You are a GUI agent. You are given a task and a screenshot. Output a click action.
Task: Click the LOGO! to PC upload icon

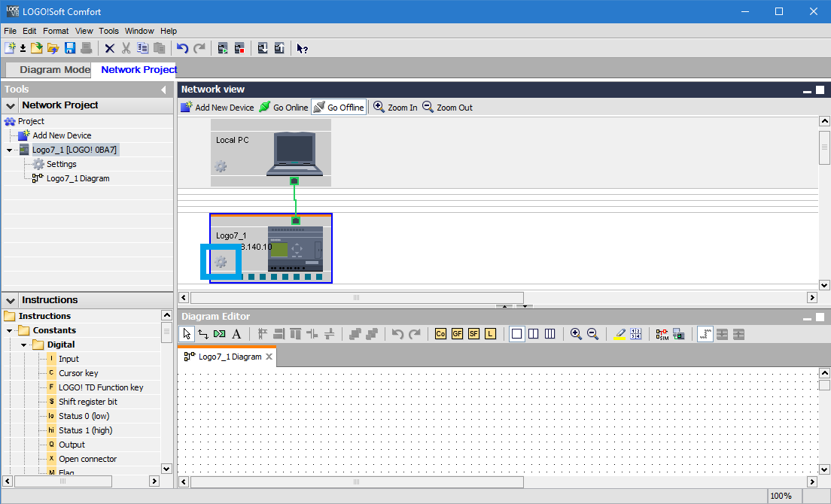click(279, 48)
